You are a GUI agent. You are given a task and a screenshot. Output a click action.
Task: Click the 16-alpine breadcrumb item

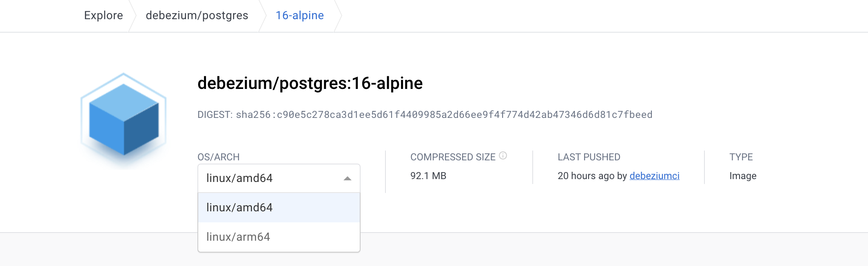(x=300, y=16)
